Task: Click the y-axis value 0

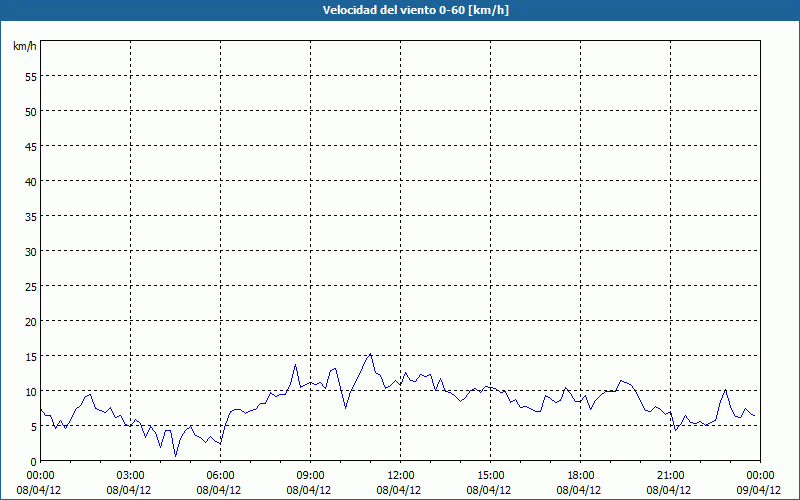Action: (34, 462)
